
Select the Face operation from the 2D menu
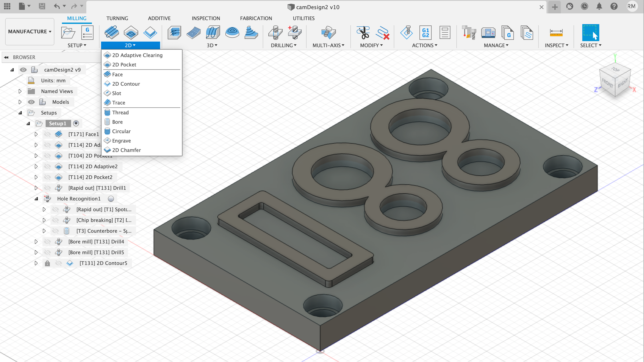coord(117,74)
